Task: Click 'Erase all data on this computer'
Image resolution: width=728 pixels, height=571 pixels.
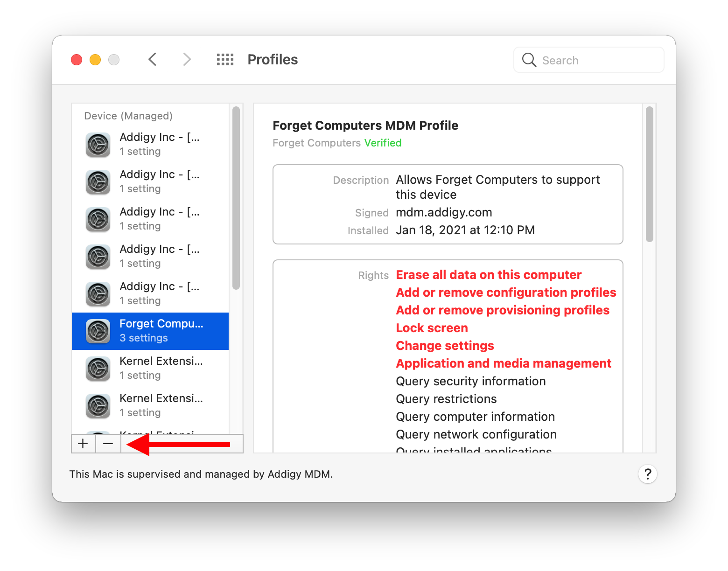Action: click(x=489, y=275)
